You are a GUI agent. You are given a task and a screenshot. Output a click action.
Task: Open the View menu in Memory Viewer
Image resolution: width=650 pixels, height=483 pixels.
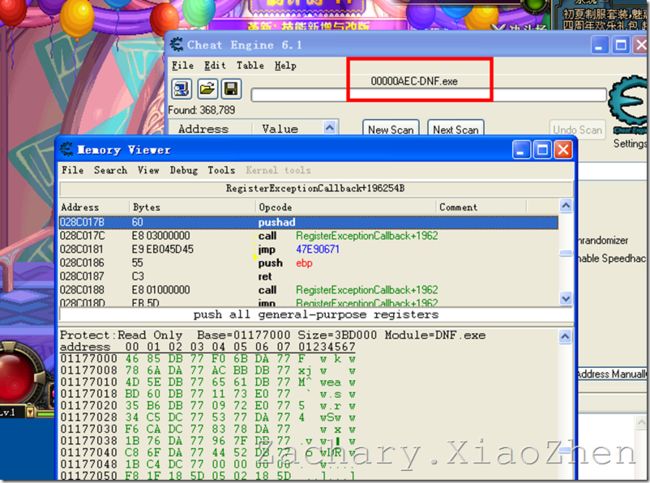click(x=148, y=170)
